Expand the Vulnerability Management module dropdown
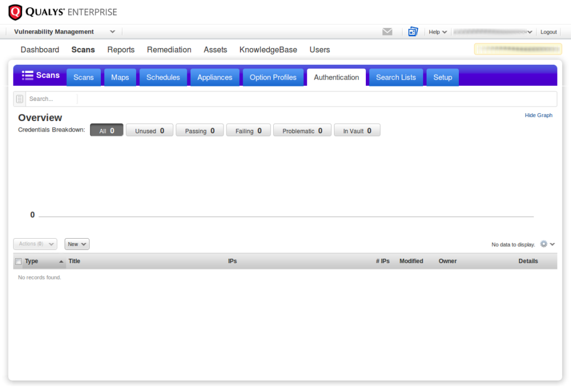This screenshot has height=392, width=571. [63, 32]
